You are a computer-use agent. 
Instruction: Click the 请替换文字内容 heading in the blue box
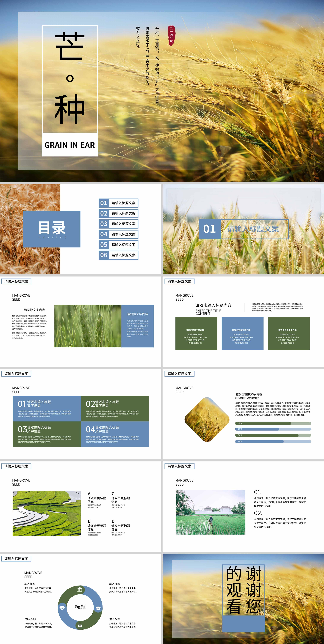(x=137, y=314)
